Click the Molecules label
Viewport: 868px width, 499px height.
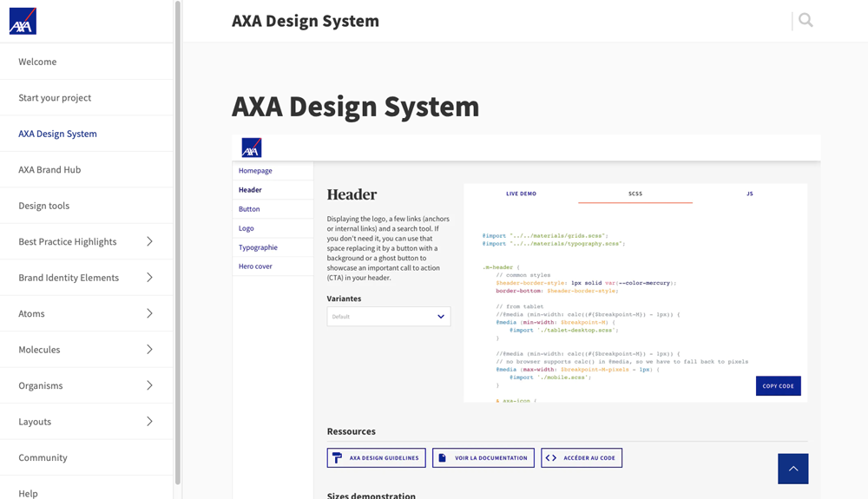(39, 349)
